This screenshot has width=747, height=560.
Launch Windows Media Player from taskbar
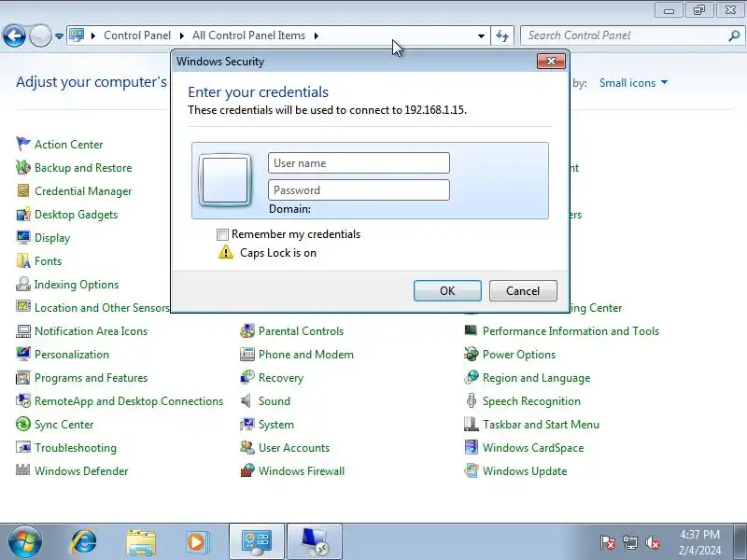pos(196,542)
